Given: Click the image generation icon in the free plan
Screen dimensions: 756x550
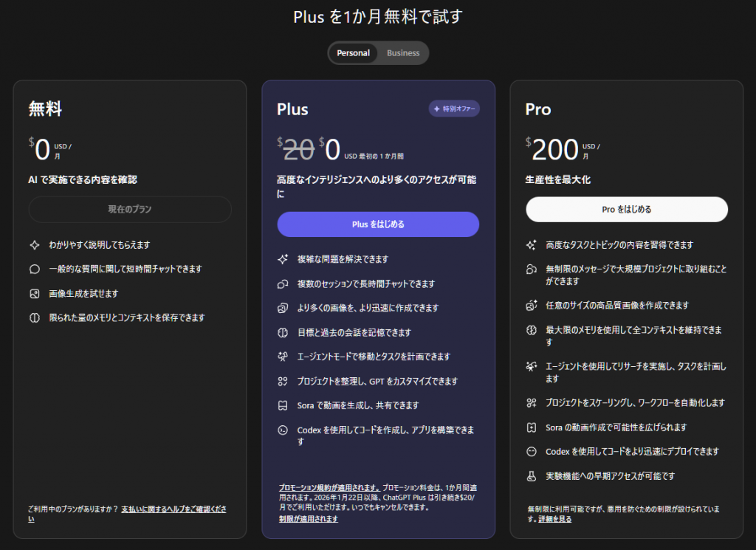Looking at the screenshot, I should [34, 294].
